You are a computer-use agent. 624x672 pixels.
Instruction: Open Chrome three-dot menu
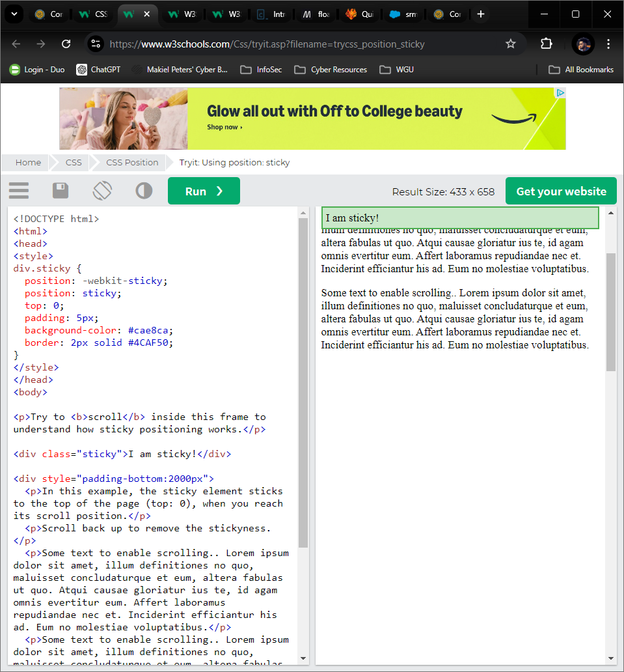608,44
